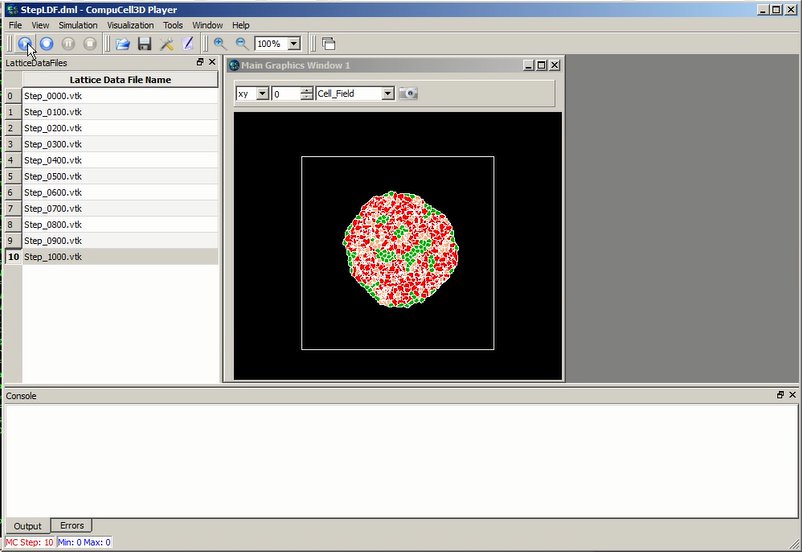Click the Pause simulation button

coord(68,44)
